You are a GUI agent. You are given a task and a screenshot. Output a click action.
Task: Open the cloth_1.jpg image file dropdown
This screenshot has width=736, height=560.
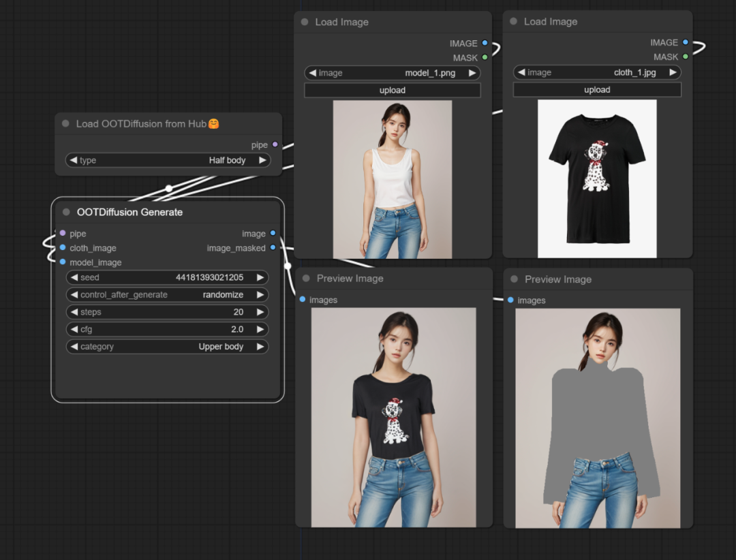click(x=597, y=72)
